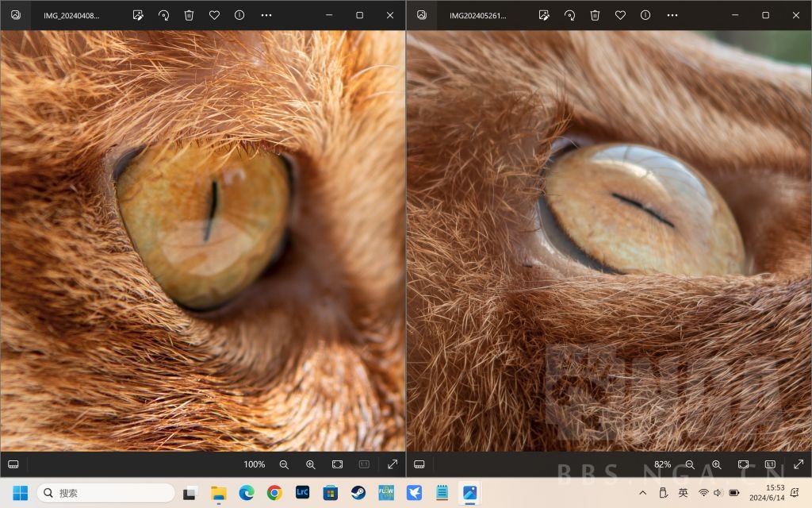Click Edit image icon in right window
The image size is (812, 508).
click(x=544, y=15)
